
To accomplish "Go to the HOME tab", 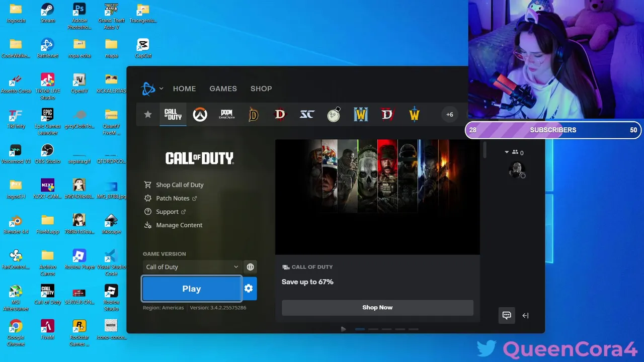I will pos(184,88).
